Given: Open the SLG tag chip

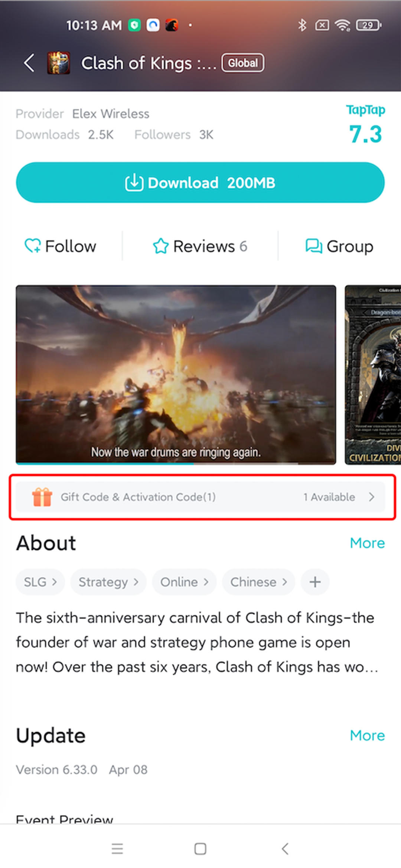Looking at the screenshot, I should click(40, 582).
